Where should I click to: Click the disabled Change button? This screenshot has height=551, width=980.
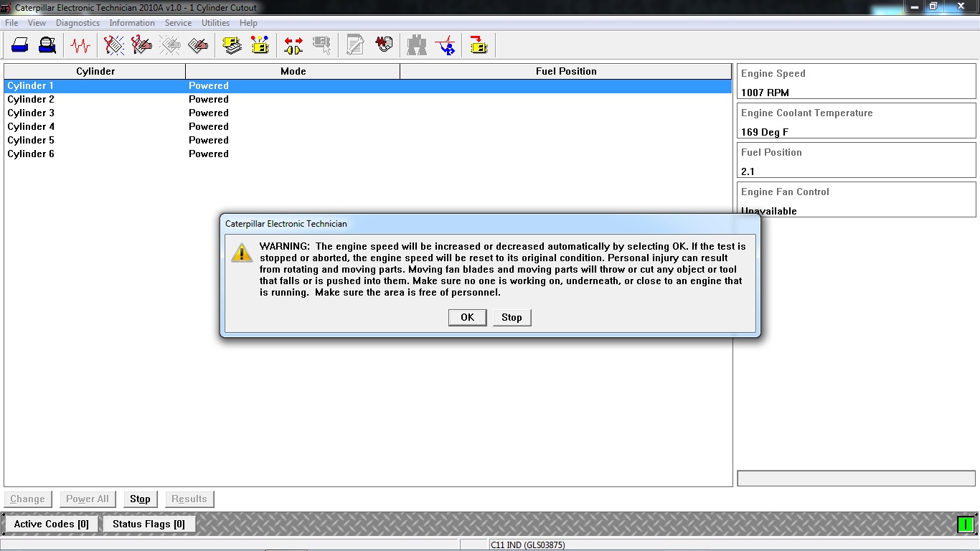(27, 499)
